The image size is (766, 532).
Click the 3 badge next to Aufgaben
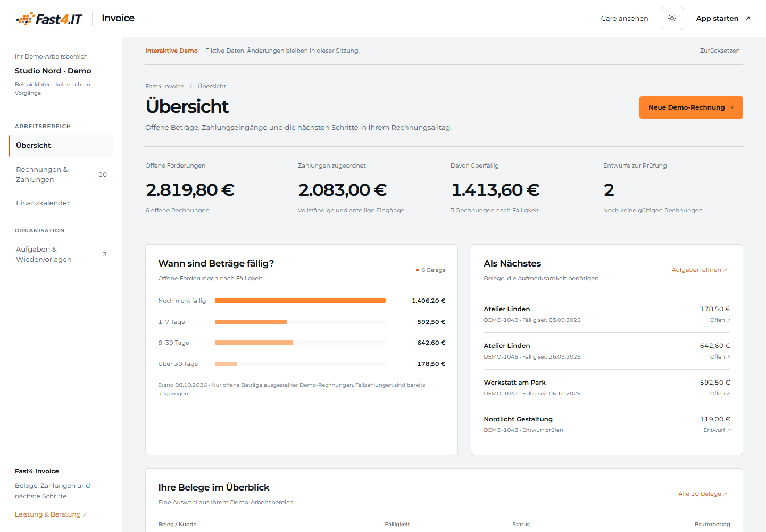(105, 254)
